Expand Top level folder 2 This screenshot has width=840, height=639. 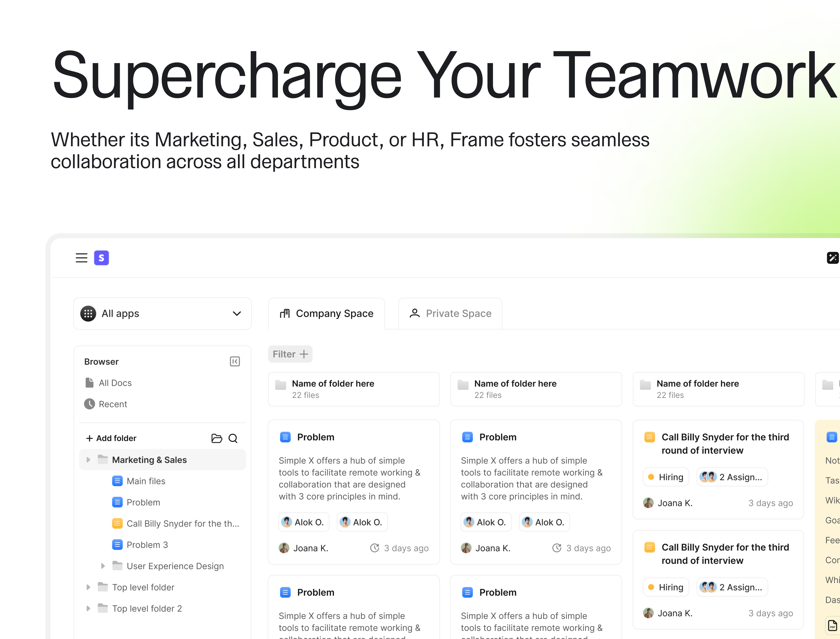88,608
